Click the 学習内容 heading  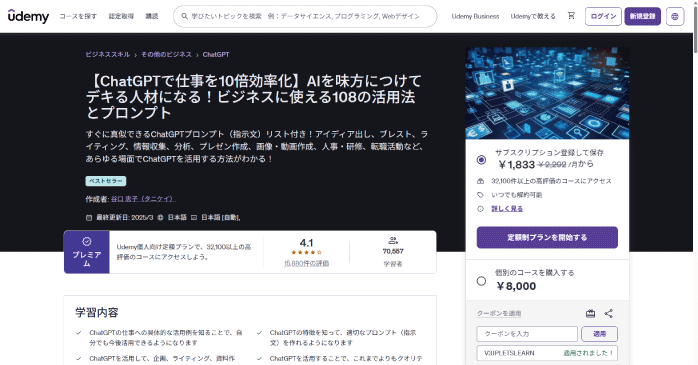click(x=97, y=312)
